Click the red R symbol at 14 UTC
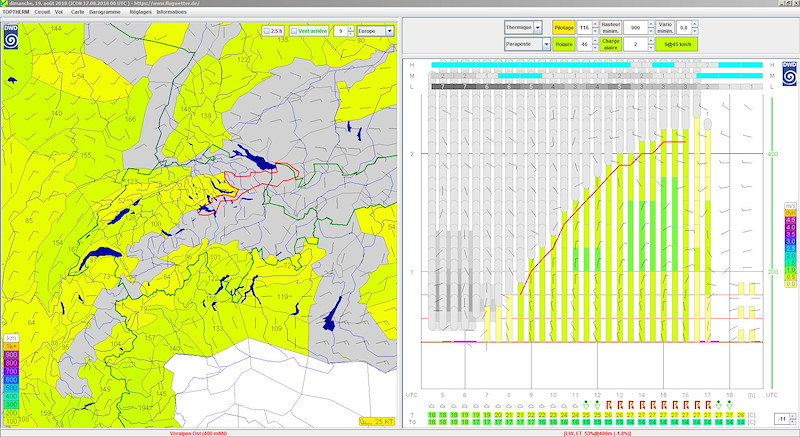This screenshot has height=437, width=800. tap(641, 405)
